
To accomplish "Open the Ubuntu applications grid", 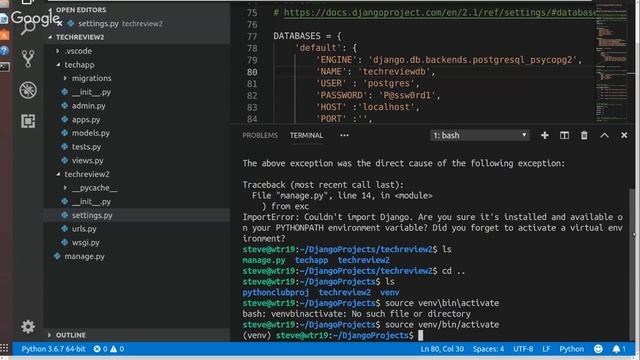I will click(4, 349).
